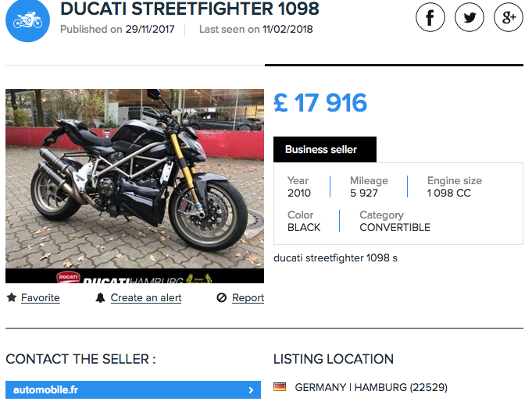Viewport: 532px width, 405px height.
Task: Open Create an alert link
Action: (146, 297)
